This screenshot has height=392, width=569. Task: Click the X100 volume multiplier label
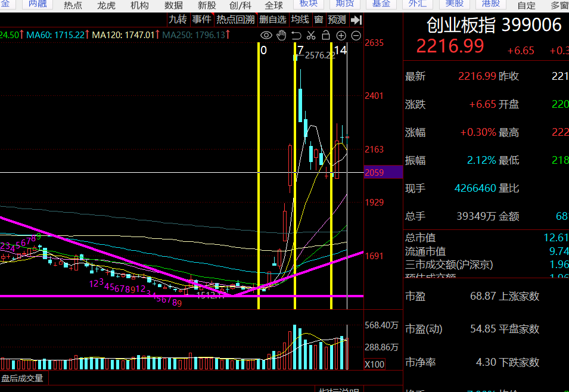[x=374, y=365]
